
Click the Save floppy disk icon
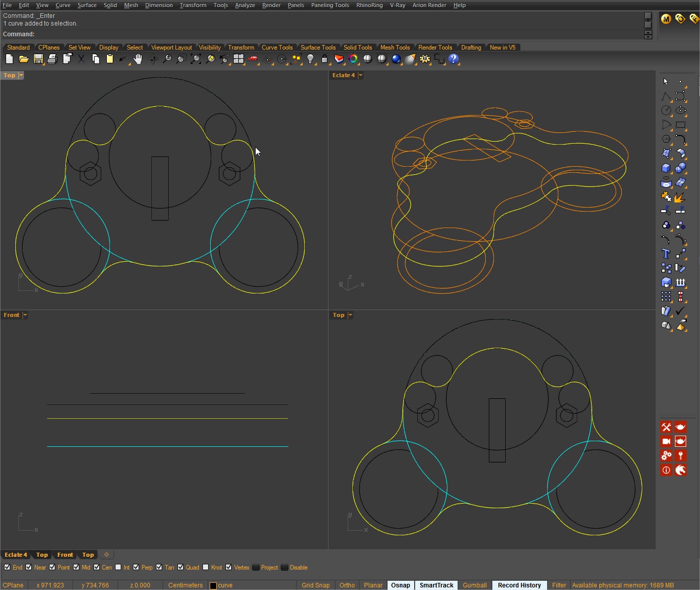[x=38, y=59]
